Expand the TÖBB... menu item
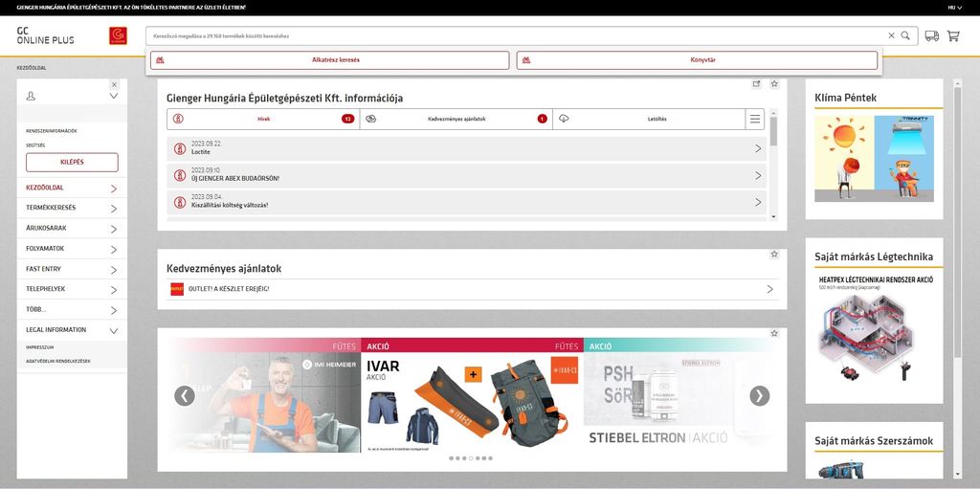This screenshot has width=980, height=489. [72, 309]
